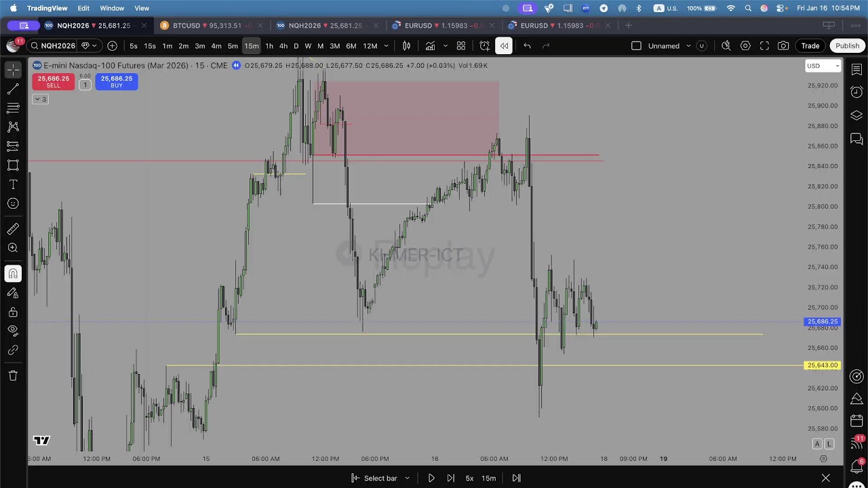
Task: Toggle stay in drawing mode pencil-lock
Action: (x=13, y=293)
